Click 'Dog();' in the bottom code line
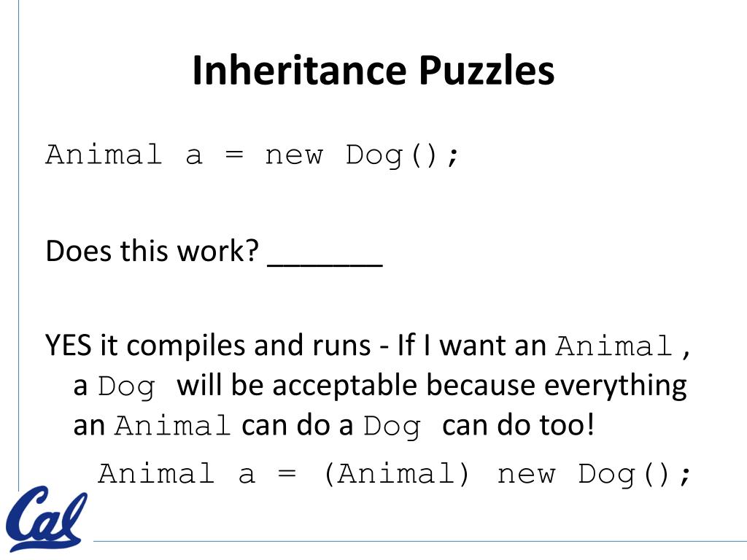 pos(635,475)
